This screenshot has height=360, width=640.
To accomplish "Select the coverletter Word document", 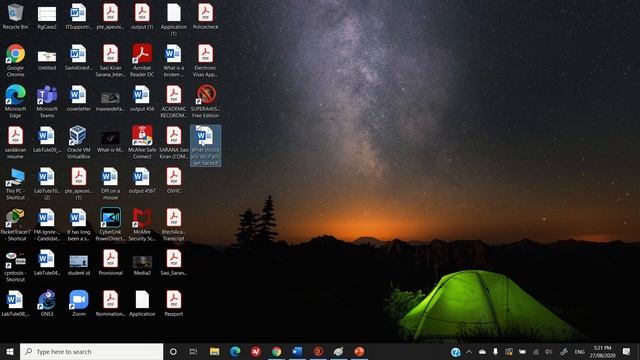I will 78,98.
